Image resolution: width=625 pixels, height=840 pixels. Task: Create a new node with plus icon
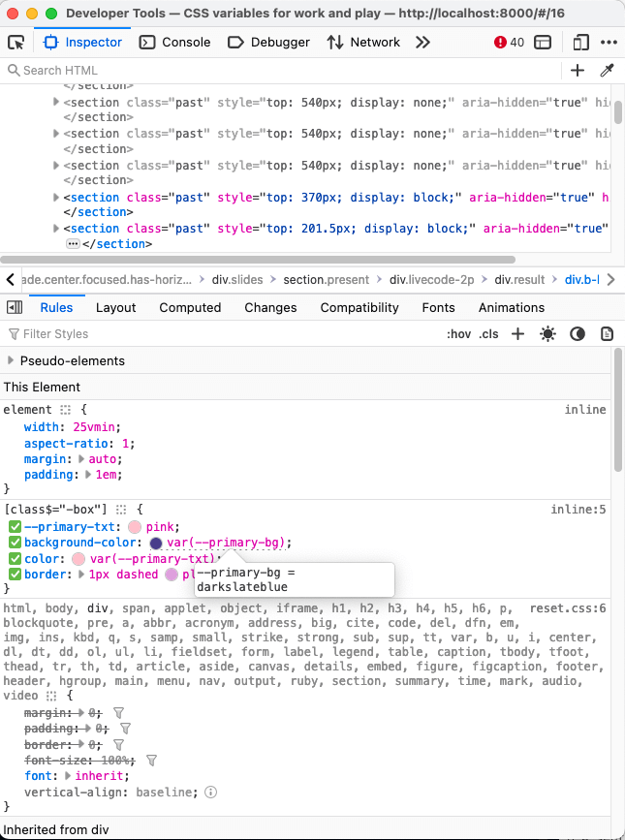(x=578, y=70)
